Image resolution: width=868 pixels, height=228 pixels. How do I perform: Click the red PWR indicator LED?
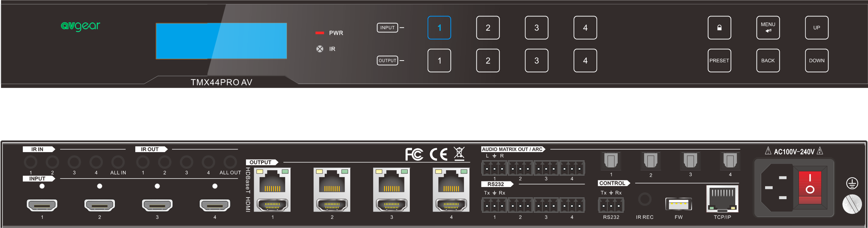tap(320, 33)
